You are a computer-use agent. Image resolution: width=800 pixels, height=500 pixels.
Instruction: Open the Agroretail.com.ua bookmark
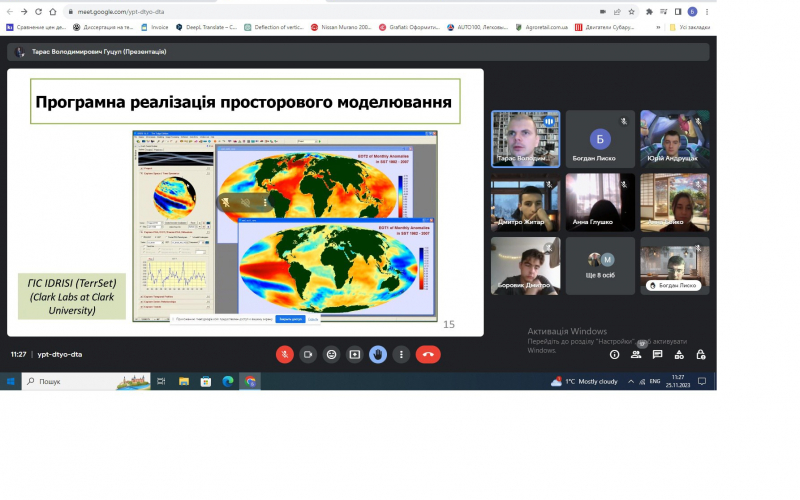point(541,27)
